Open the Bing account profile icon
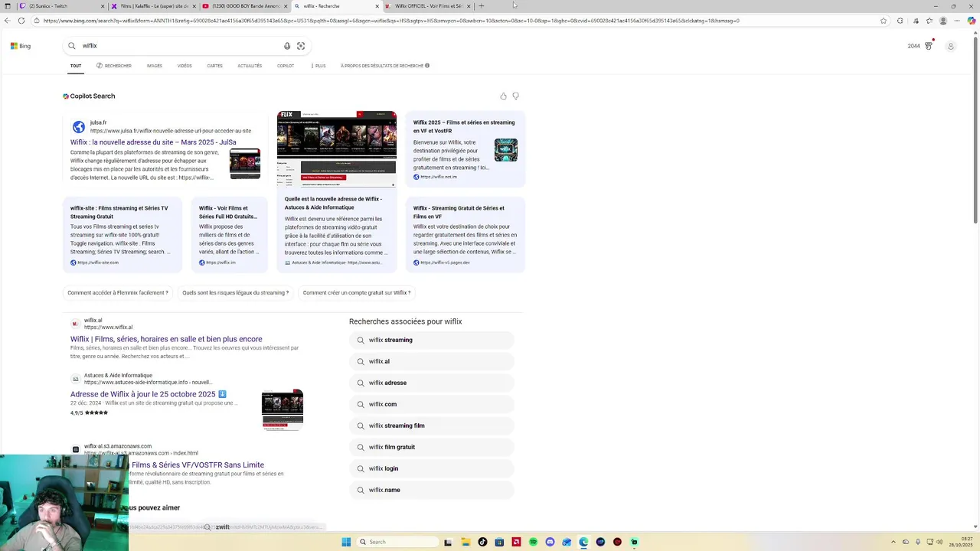Screen dimensions: 980x551 [x=951, y=46]
